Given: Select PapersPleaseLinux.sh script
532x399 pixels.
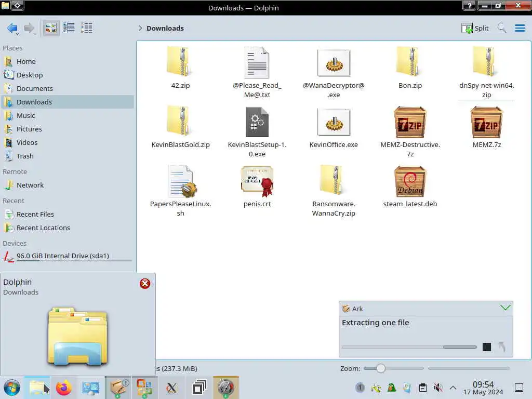Looking at the screenshot, I should (180, 191).
